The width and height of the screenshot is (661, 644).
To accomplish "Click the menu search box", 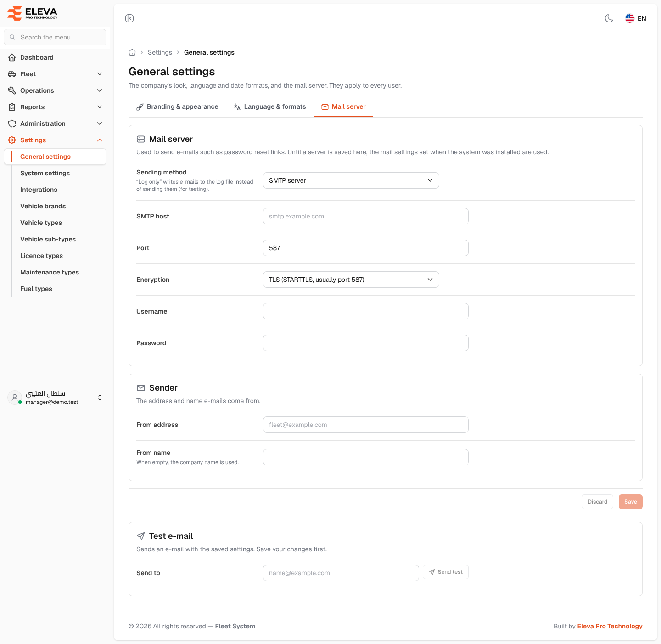I will click(x=55, y=37).
